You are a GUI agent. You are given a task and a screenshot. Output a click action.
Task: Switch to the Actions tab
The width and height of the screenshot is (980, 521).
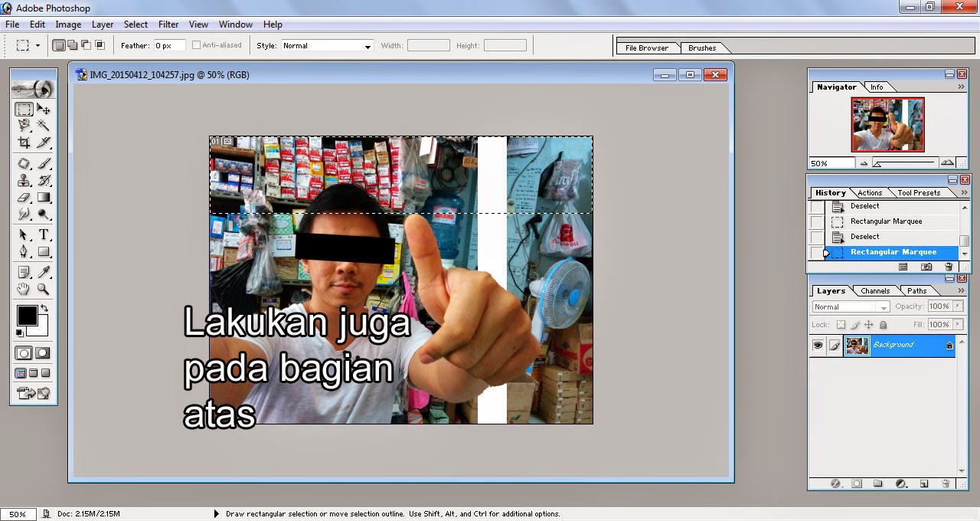(x=870, y=193)
